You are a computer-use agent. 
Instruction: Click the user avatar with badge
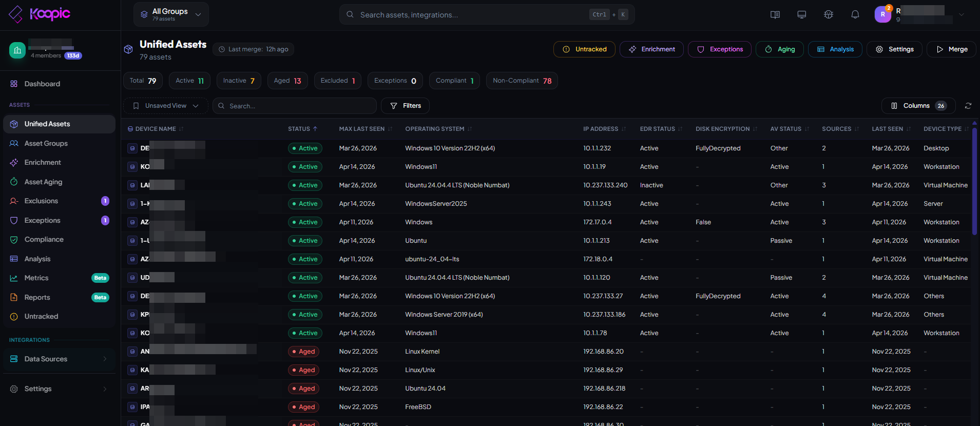point(882,14)
